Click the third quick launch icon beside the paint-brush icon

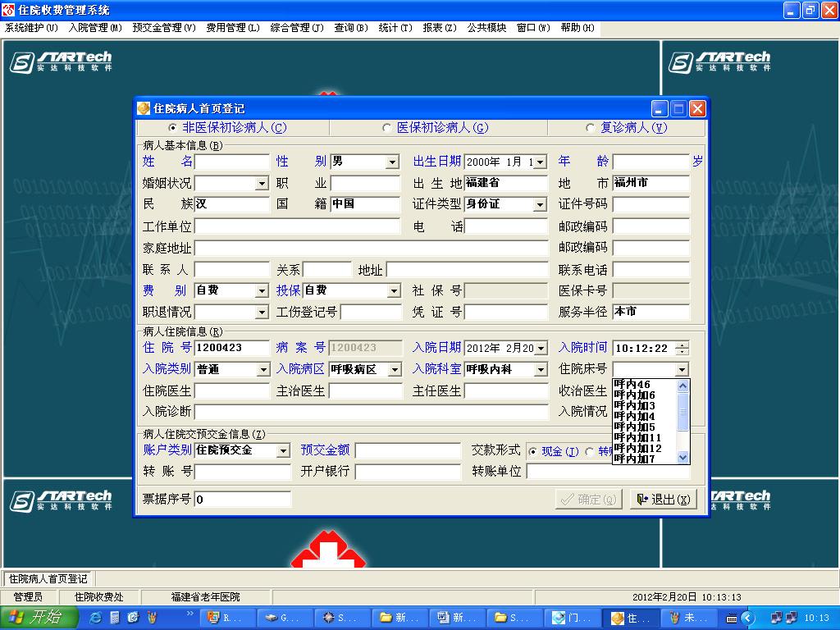pyautogui.click(x=134, y=618)
